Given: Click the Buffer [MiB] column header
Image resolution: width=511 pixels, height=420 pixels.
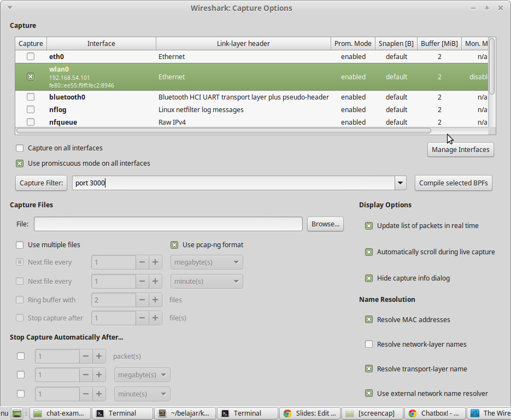Looking at the screenshot, I should (x=439, y=43).
